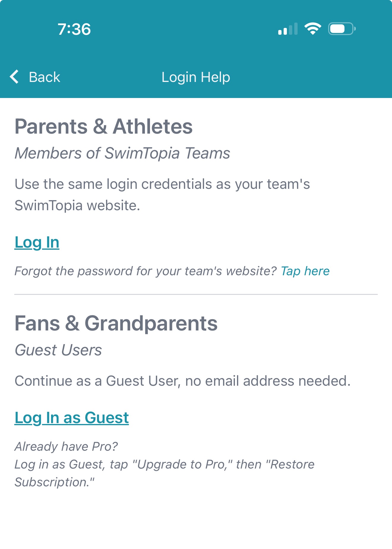Screen dimensions: 392x549
Task: Tap the Wi-Fi status icon
Action: [312, 29]
